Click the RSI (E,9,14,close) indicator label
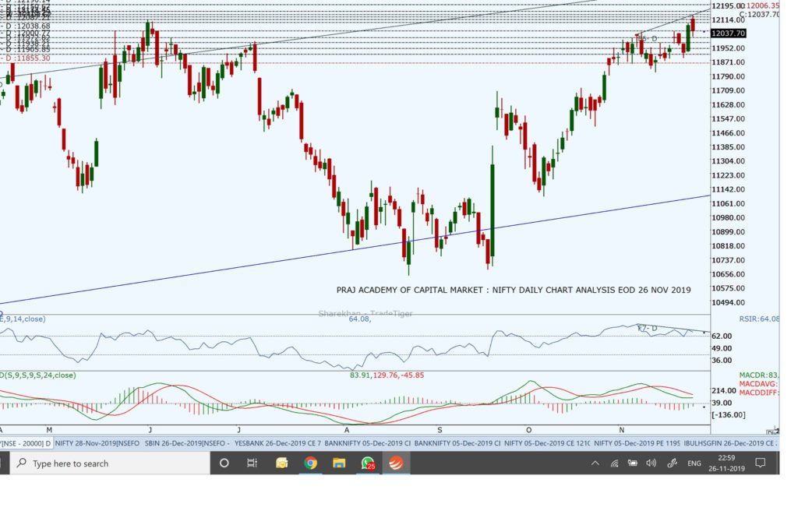 pos(23,319)
